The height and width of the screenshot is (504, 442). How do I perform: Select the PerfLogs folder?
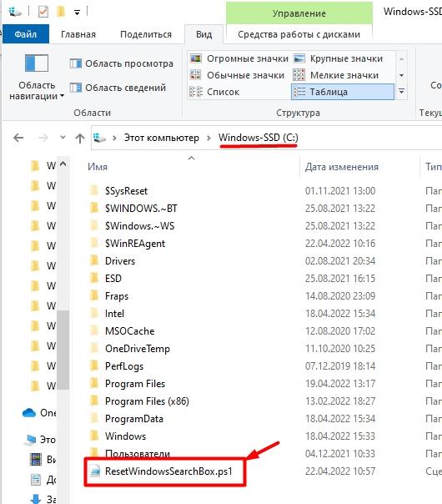pos(124,366)
